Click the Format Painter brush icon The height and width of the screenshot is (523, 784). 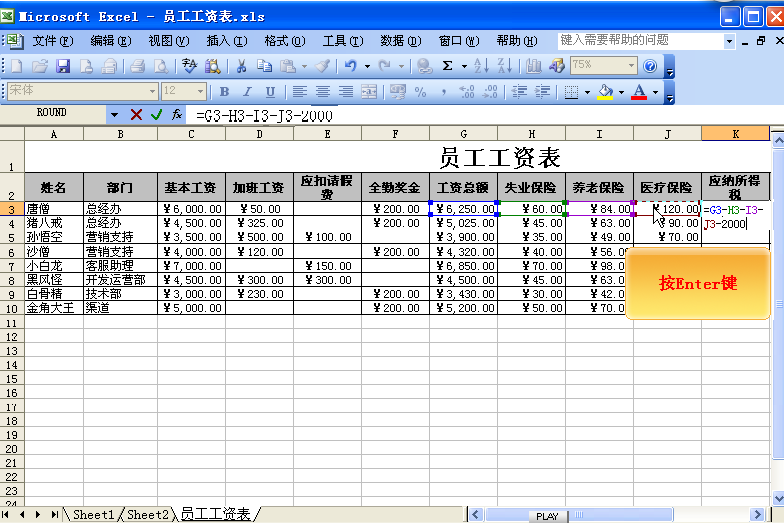coord(322,66)
